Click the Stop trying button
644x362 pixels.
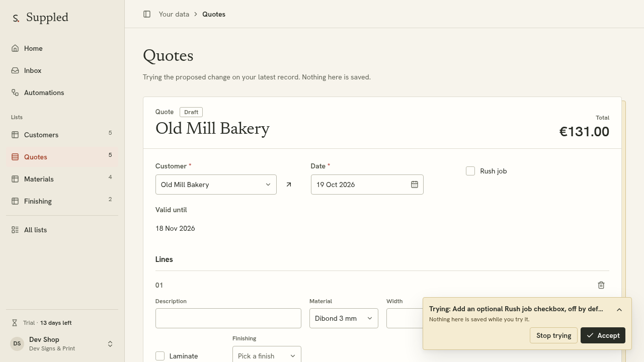[553, 335]
